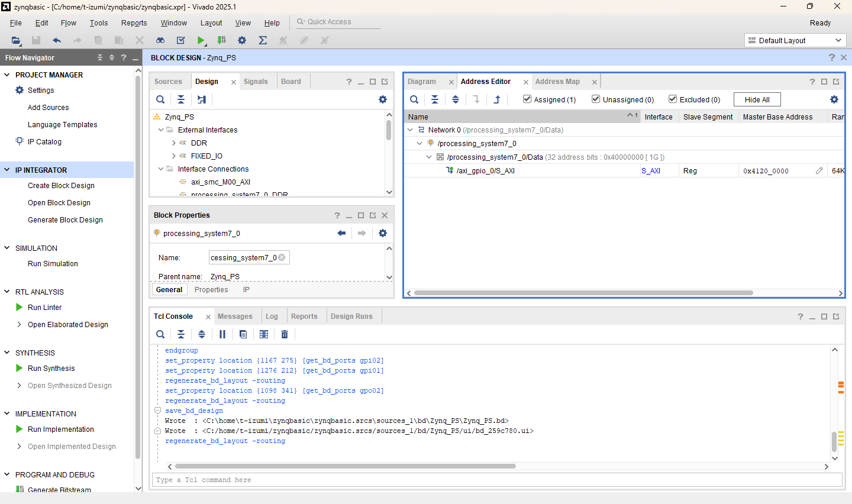Open the Reports menu
The width and height of the screenshot is (852, 504).
point(134,23)
